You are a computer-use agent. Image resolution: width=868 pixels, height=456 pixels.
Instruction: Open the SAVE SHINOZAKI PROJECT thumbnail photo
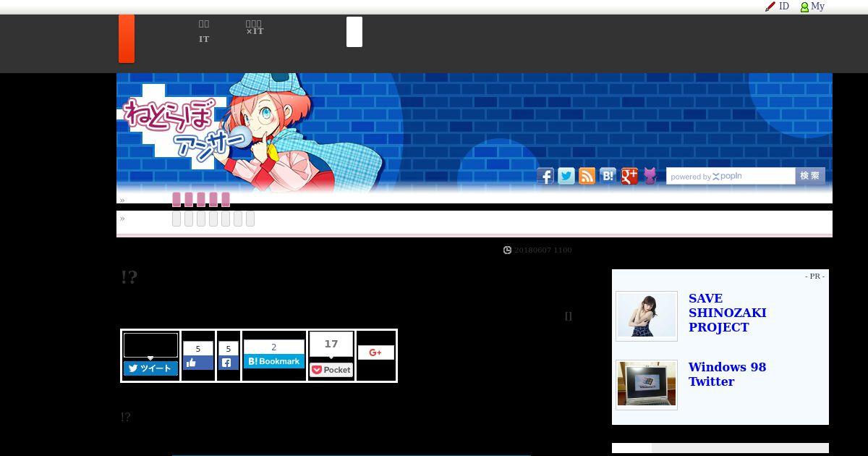(x=647, y=316)
